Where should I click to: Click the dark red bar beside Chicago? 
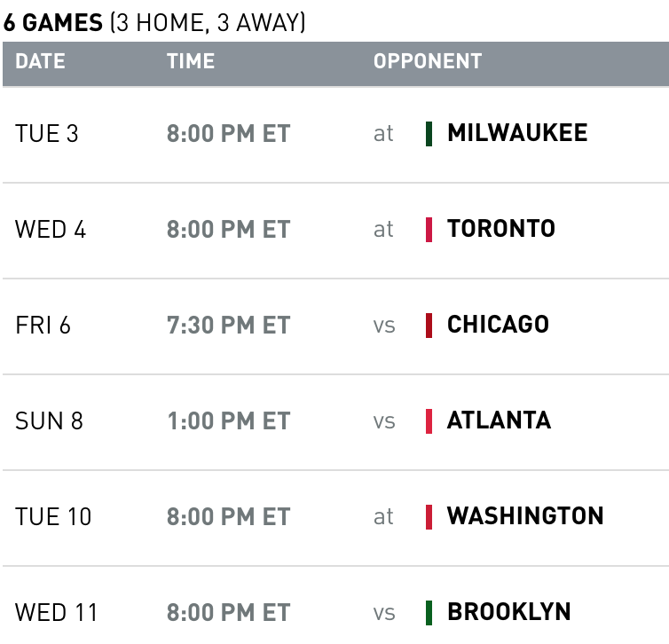point(429,326)
